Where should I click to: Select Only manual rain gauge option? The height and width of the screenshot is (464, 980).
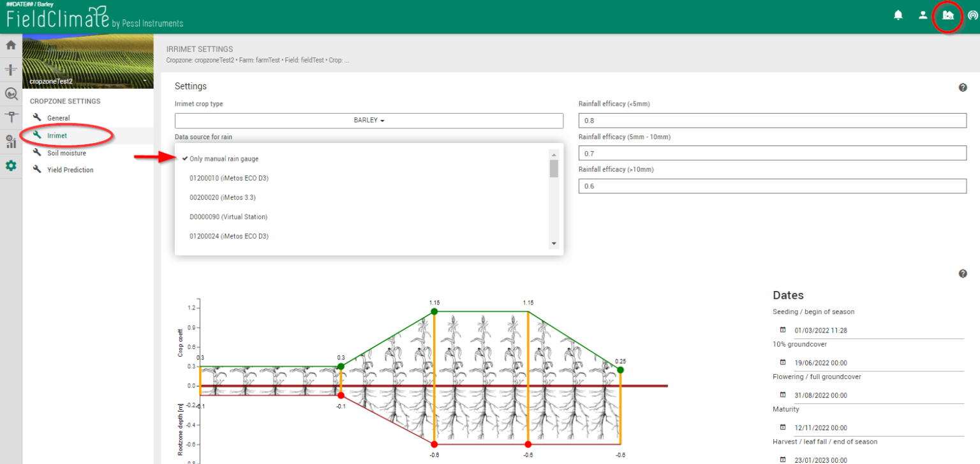224,159
